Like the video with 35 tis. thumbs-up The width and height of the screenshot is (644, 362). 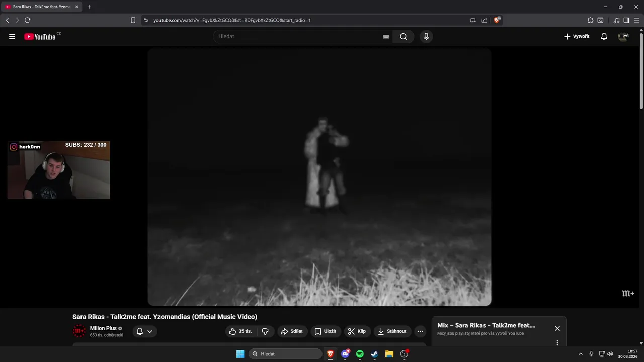tap(241, 331)
